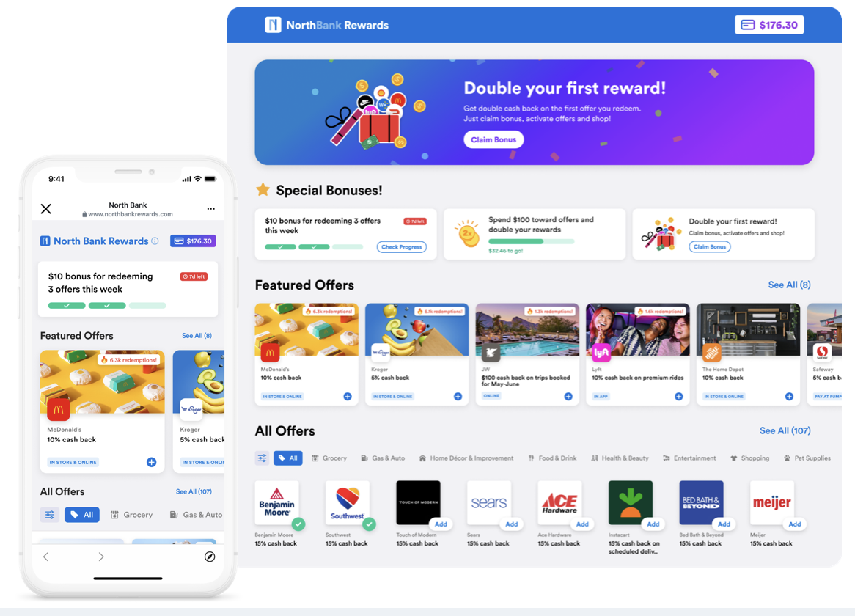Click the $10 bonus progress bar on desktop
This screenshot has width=855, height=616.
click(314, 247)
